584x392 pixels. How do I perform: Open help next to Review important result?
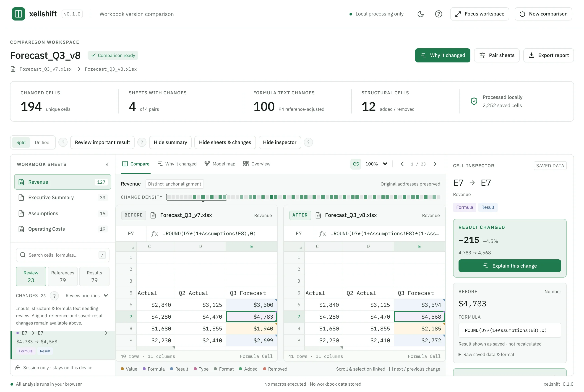tap(142, 142)
